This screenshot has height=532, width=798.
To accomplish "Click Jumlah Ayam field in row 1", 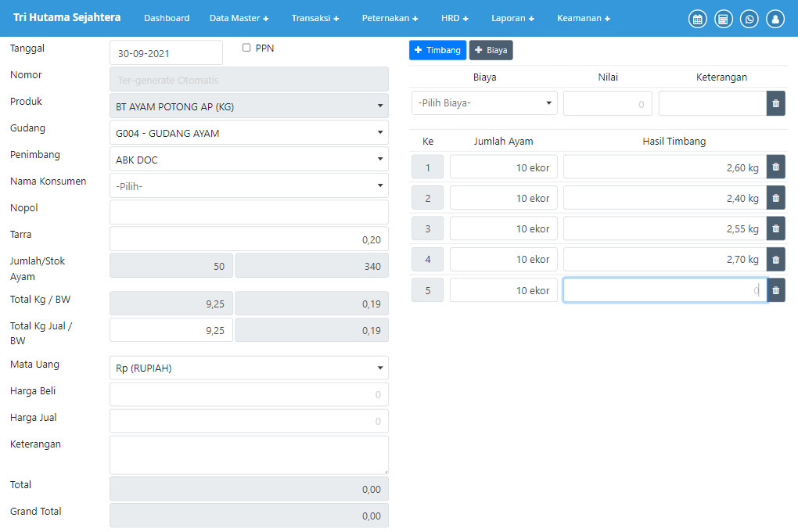I will (x=503, y=167).
